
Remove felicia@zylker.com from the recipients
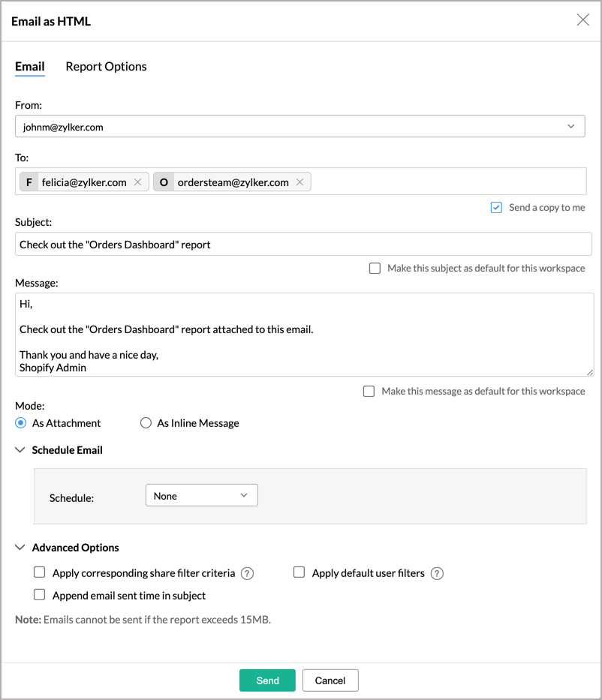pos(137,182)
